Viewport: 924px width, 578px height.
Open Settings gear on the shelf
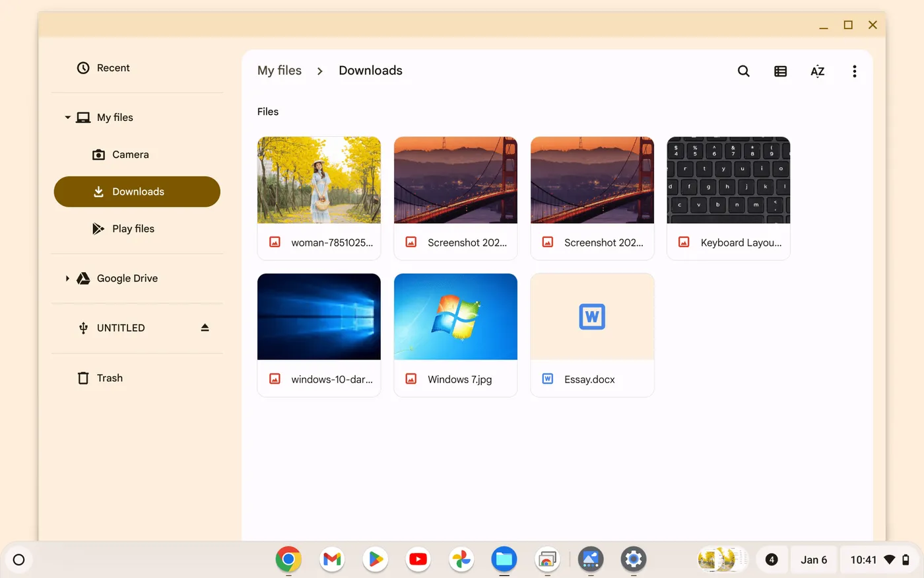634,560
